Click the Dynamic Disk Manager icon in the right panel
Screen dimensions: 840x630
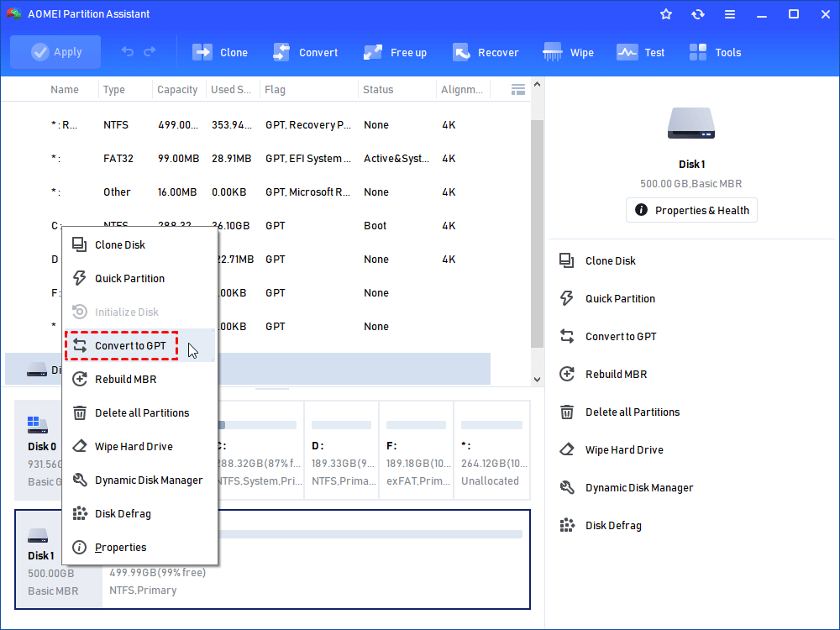tap(567, 487)
